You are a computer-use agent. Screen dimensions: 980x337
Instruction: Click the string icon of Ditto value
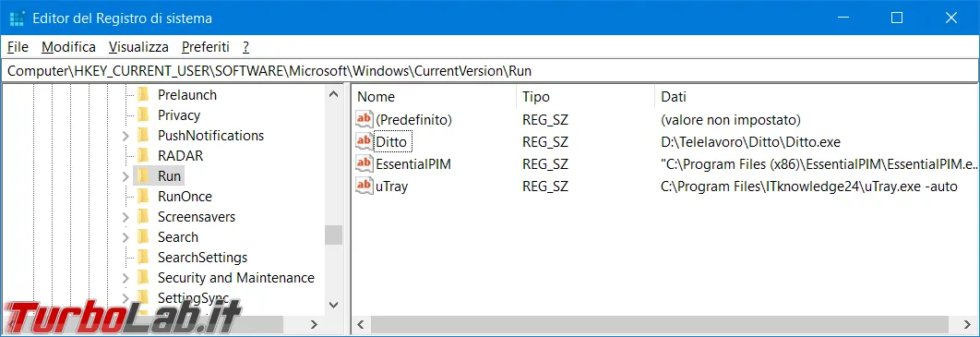point(364,141)
